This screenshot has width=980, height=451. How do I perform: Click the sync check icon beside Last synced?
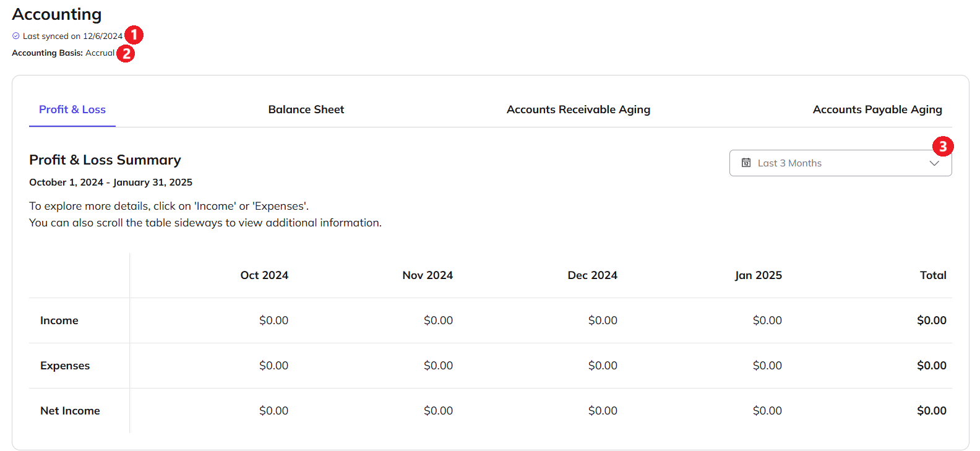point(16,36)
